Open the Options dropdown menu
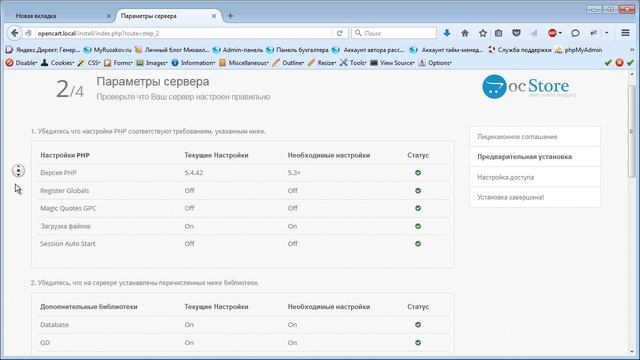640x360 pixels. (x=435, y=63)
